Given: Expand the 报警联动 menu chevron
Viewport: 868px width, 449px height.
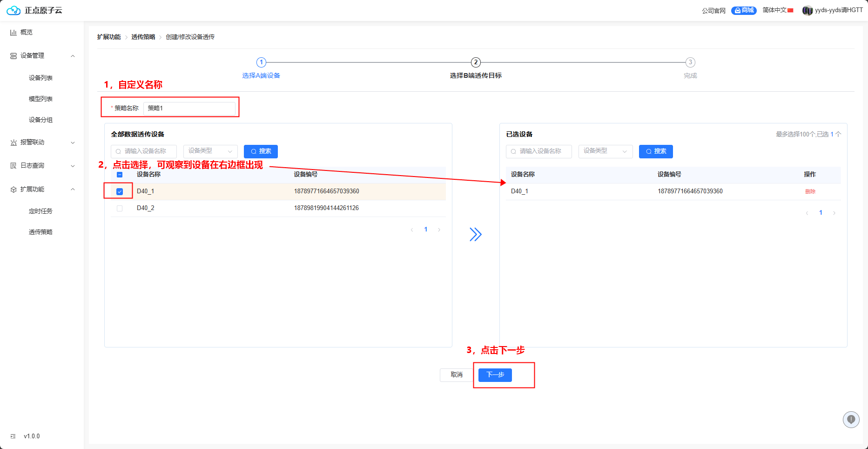Looking at the screenshot, I should point(73,143).
